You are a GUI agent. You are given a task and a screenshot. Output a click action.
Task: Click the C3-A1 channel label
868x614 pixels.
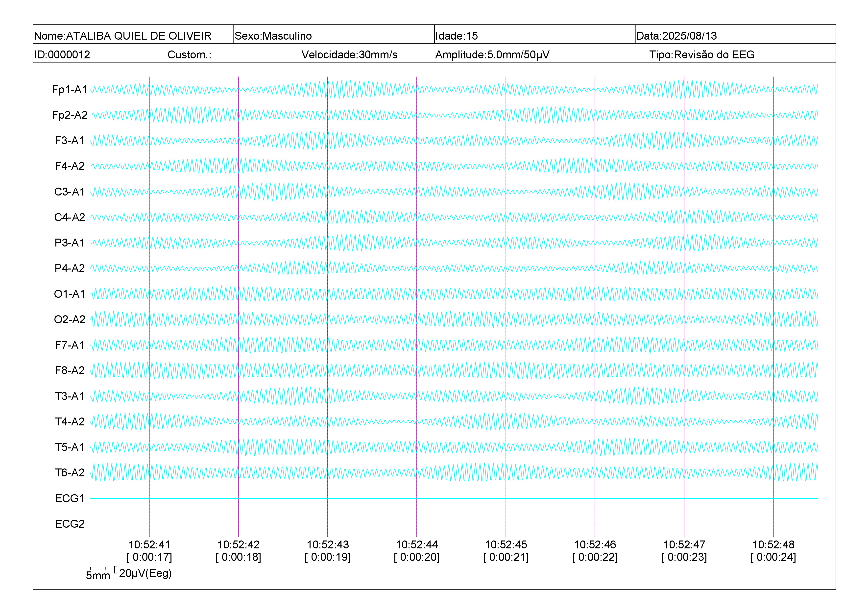(x=70, y=192)
